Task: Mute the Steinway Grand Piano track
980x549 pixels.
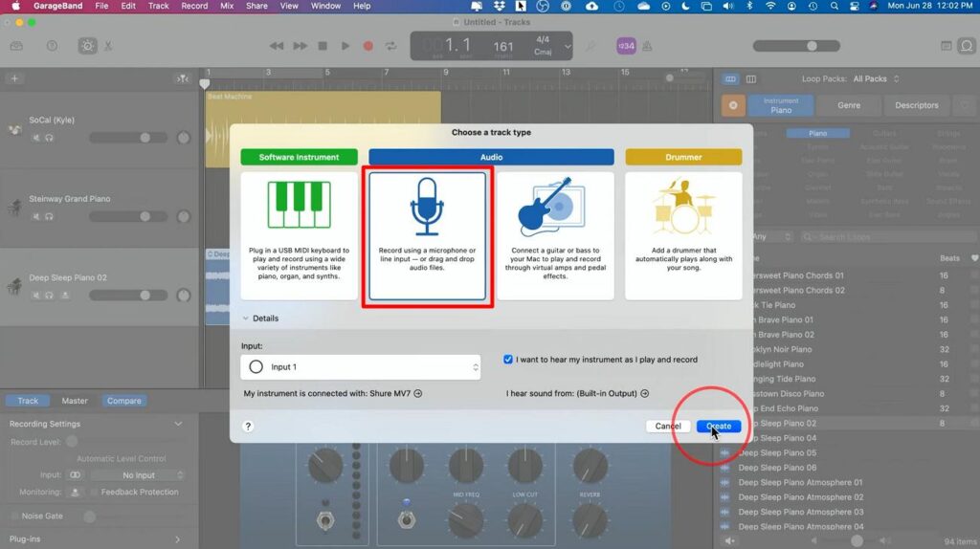Action: (x=36, y=216)
